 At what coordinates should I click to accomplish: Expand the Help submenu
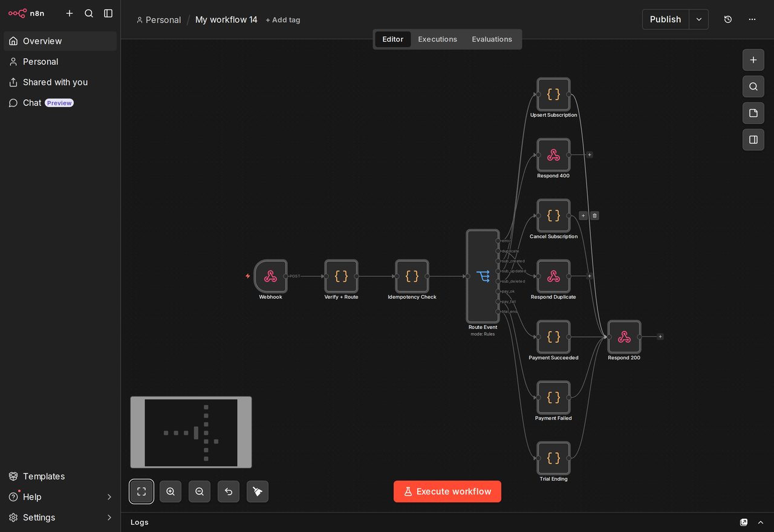[x=109, y=497]
